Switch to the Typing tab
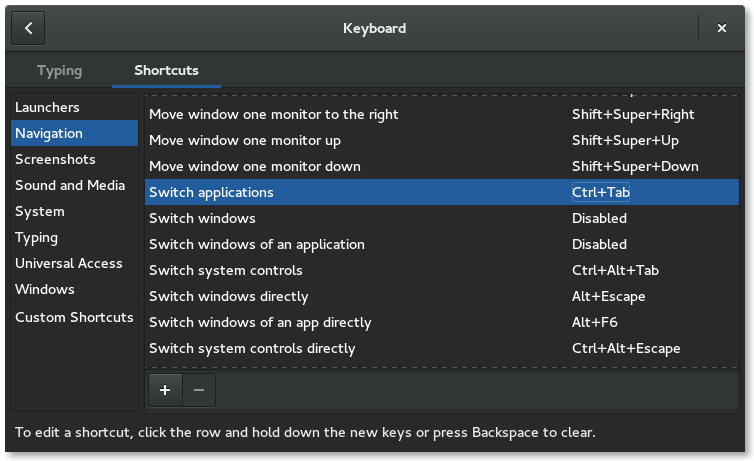This screenshot has height=461, width=754. click(x=59, y=71)
